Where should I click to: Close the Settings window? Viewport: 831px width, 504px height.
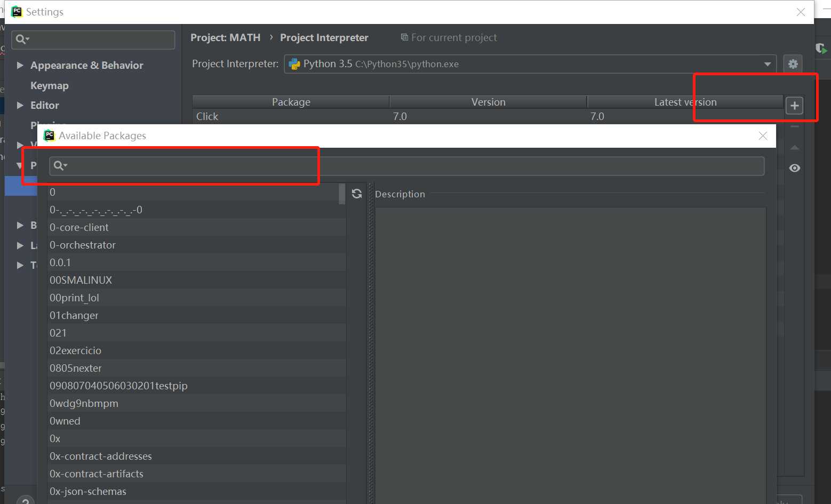801,12
